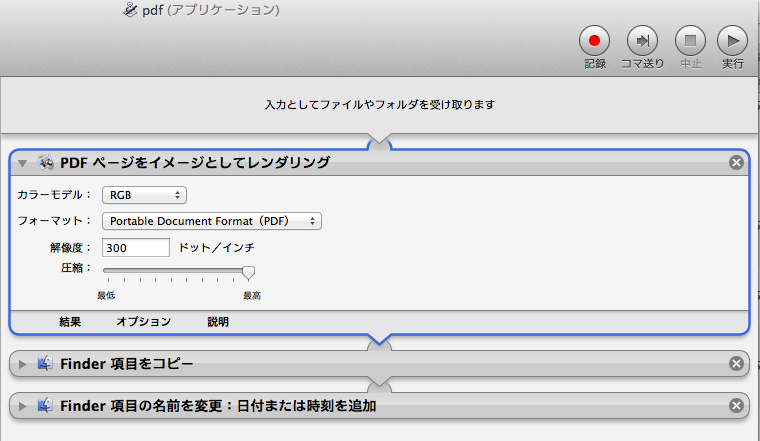Click the ドット/インチ unit label
The height and width of the screenshot is (441, 760).
tap(216, 248)
